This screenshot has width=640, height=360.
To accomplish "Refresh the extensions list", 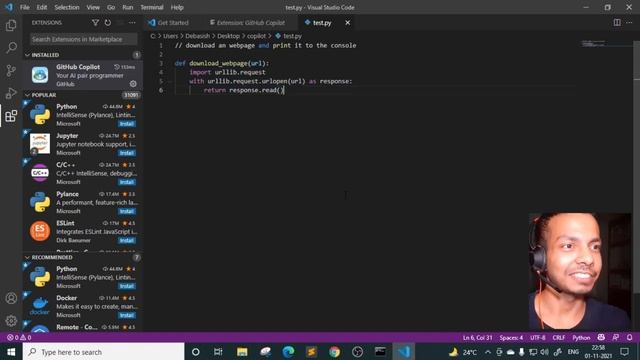I will coord(108,23).
